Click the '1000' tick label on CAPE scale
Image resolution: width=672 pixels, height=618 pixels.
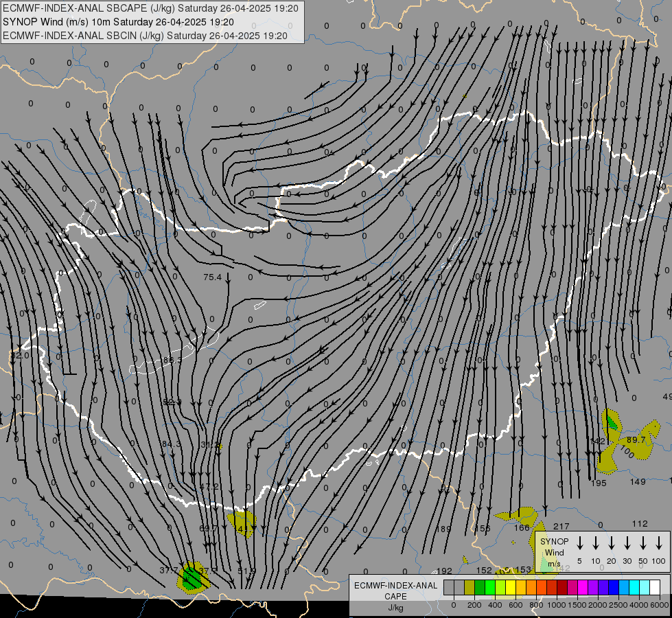coord(556,605)
